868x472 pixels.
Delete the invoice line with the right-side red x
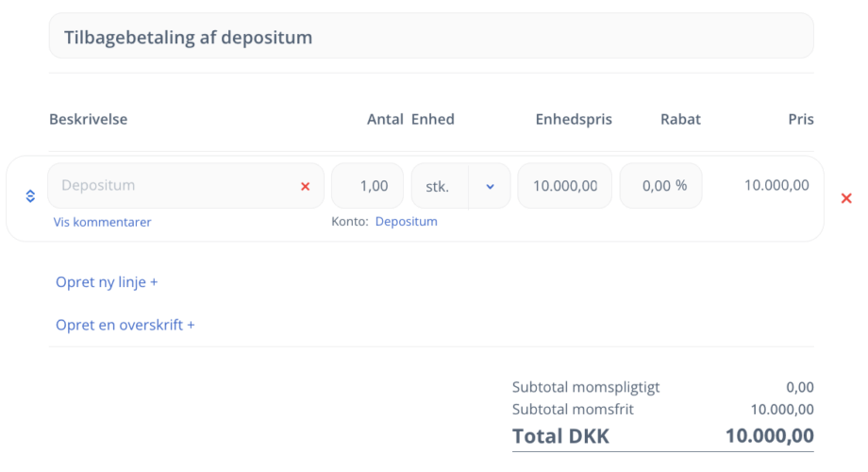click(x=846, y=198)
